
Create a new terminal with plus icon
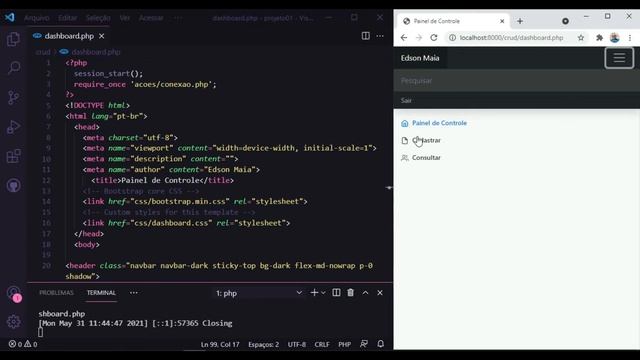click(x=314, y=293)
